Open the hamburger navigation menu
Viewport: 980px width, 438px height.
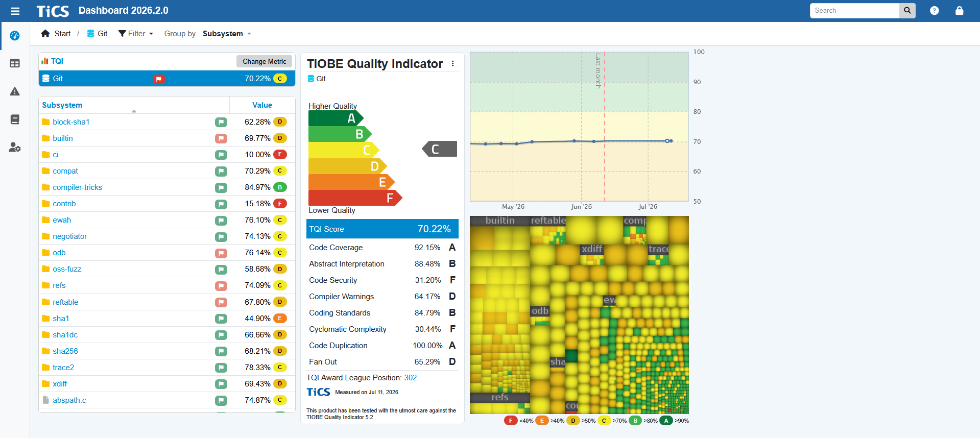pyautogui.click(x=15, y=11)
